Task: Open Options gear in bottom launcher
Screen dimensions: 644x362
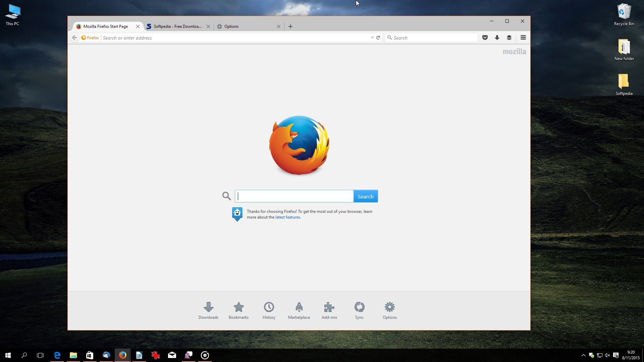Action: coord(389,307)
